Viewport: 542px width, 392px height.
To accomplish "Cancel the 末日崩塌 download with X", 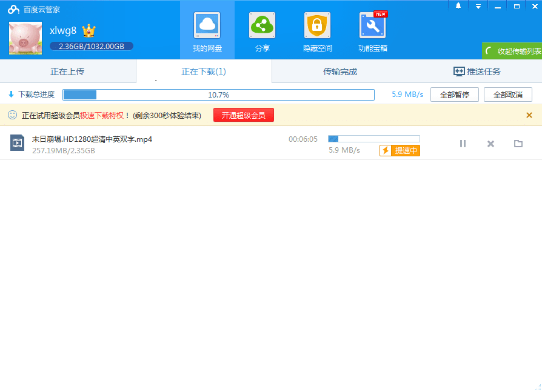I will pos(490,144).
